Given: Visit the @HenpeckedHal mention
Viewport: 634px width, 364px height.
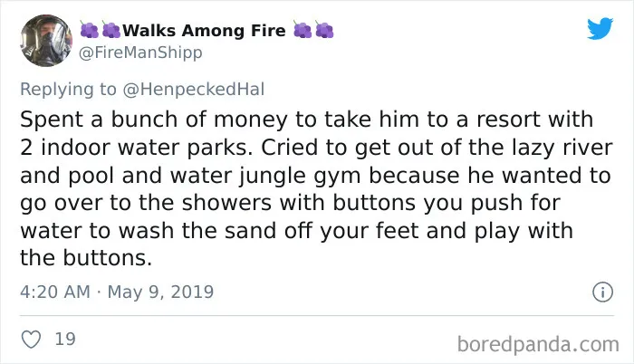Looking at the screenshot, I should (x=194, y=89).
